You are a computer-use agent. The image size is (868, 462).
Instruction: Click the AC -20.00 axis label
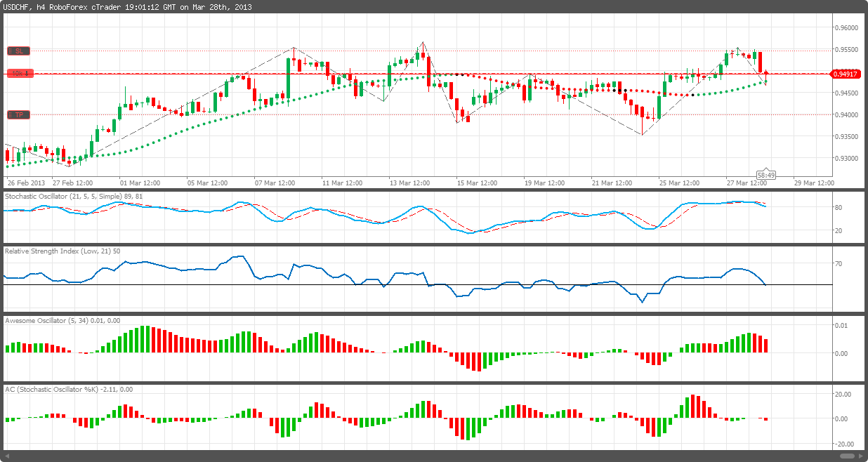click(844, 444)
